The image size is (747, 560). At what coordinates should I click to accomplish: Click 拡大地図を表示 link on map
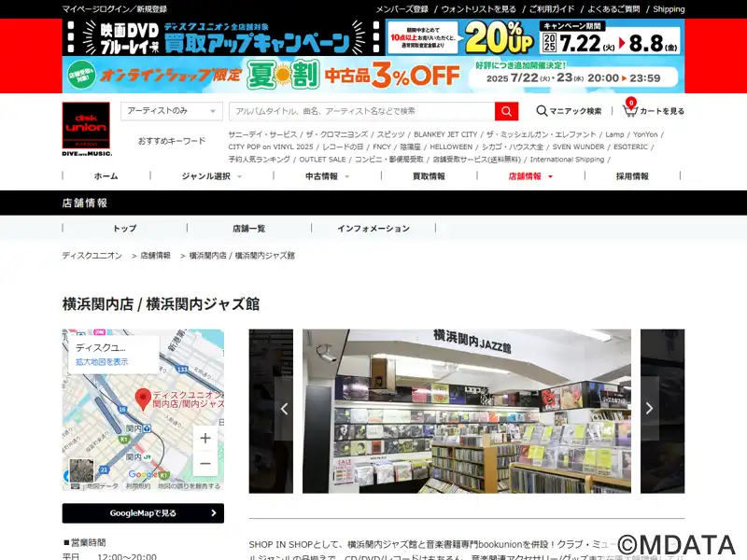click(102, 362)
